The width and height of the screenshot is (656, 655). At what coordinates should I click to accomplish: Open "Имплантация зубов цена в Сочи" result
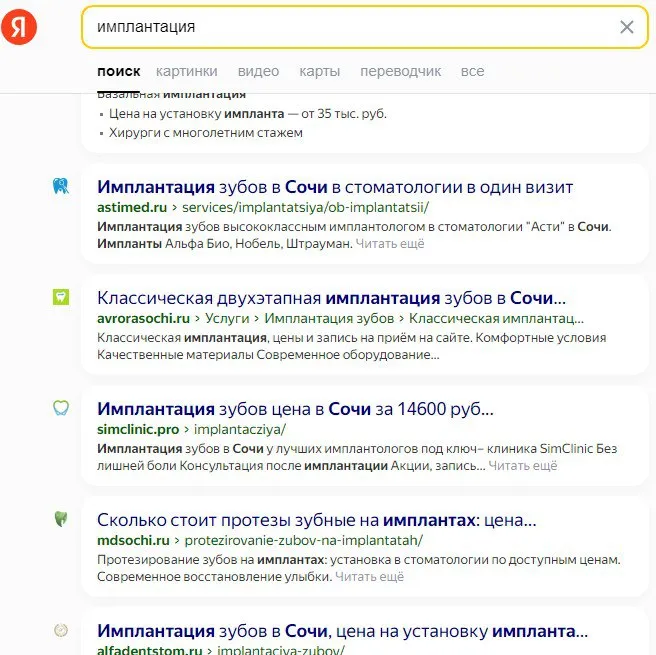[x=295, y=409]
